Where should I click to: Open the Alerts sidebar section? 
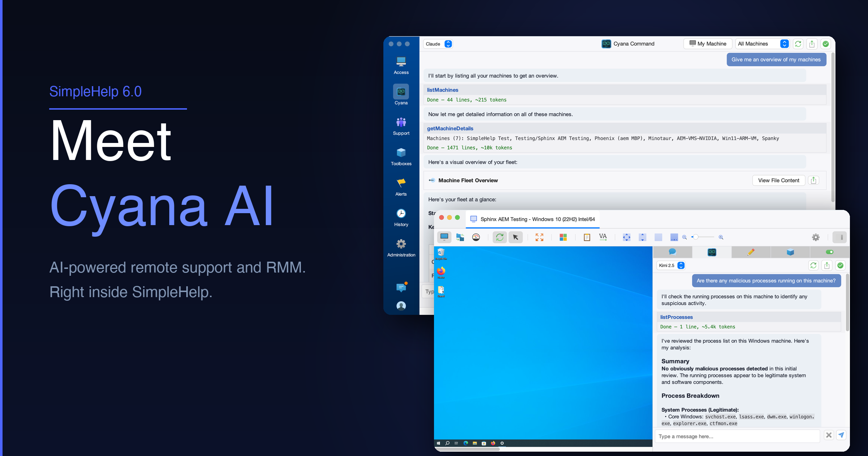[x=401, y=186]
